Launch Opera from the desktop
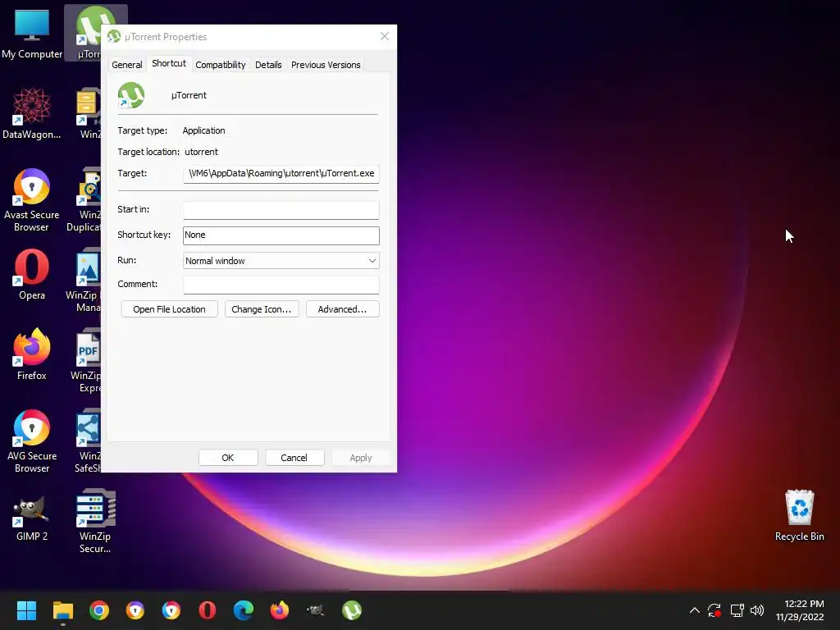The width and height of the screenshot is (840, 630). 32,274
